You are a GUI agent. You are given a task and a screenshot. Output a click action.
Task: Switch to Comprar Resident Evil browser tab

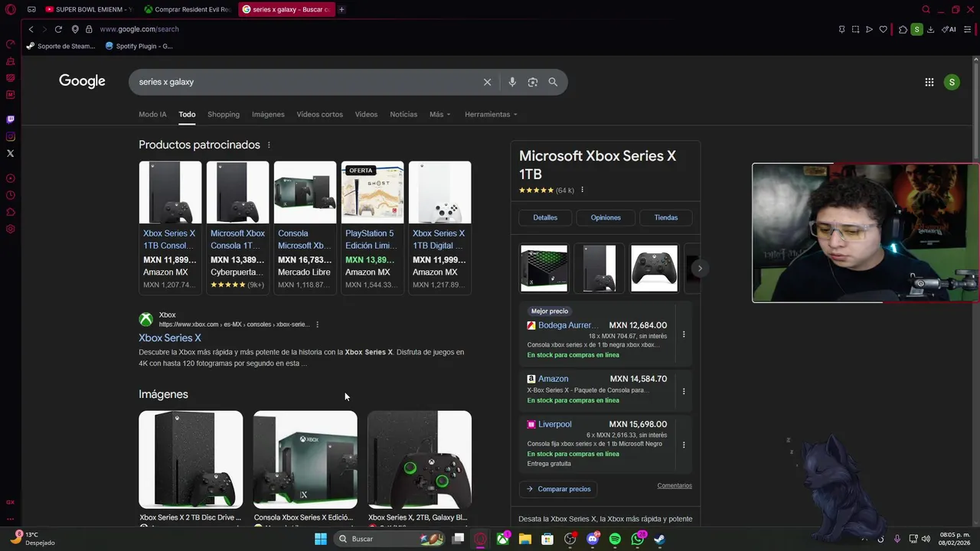pyautogui.click(x=188, y=9)
